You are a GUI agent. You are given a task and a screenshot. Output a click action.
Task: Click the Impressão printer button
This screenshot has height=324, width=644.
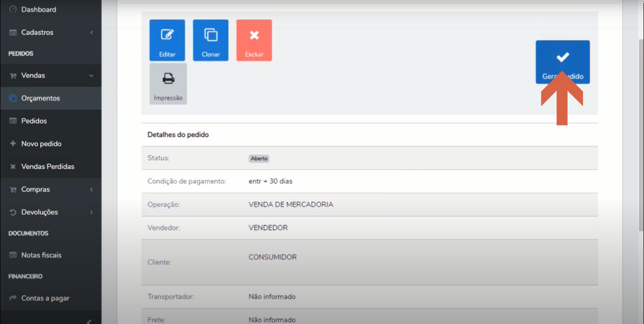coord(168,84)
